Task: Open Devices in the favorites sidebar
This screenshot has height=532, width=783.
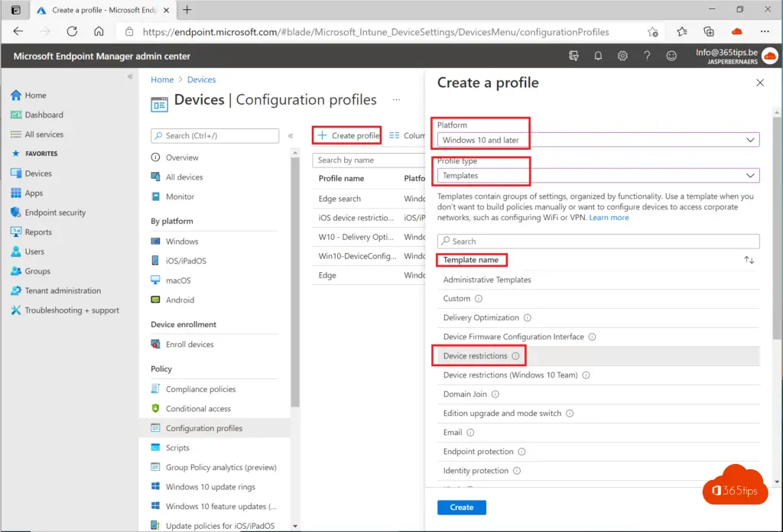Action: (38, 174)
